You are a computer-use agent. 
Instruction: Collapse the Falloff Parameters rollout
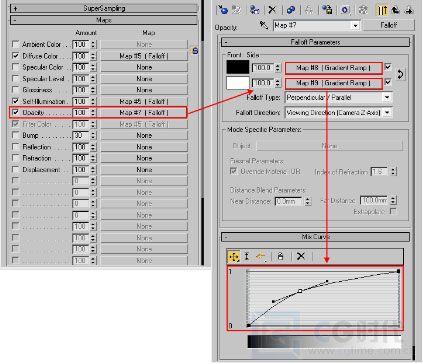click(x=315, y=42)
